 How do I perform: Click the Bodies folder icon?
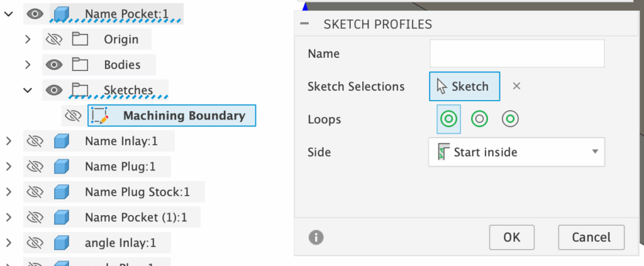coord(79,64)
